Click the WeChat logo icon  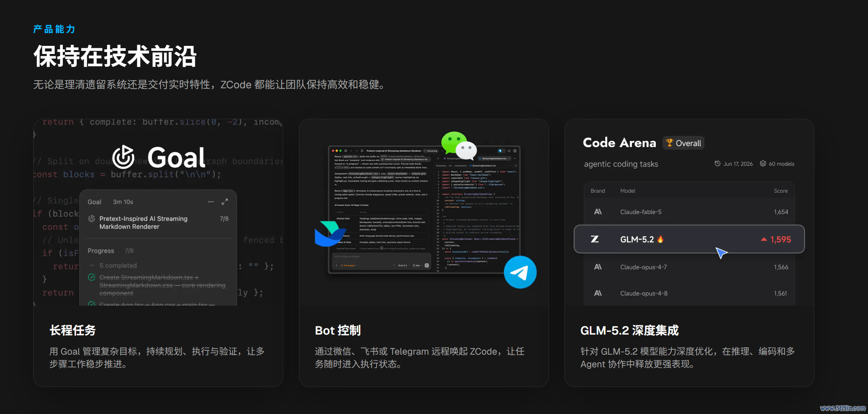click(459, 145)
